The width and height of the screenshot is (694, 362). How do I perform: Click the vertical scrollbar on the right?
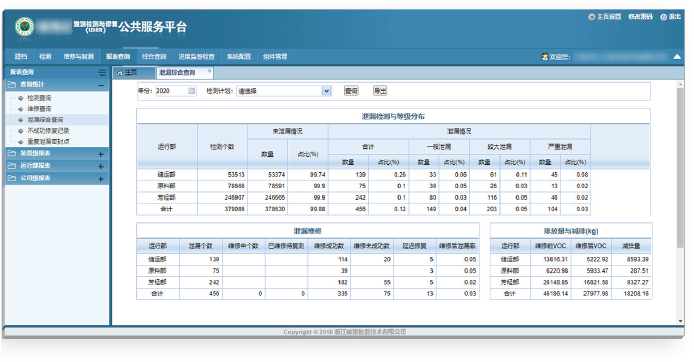pyautogui.click(x=680, y=168)
